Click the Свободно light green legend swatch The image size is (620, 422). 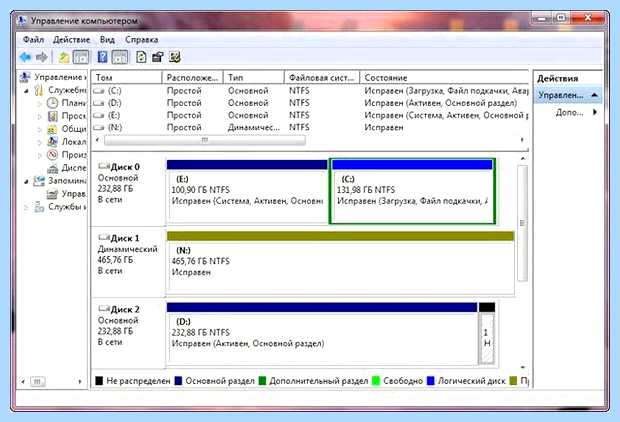[x=376, y=381]
